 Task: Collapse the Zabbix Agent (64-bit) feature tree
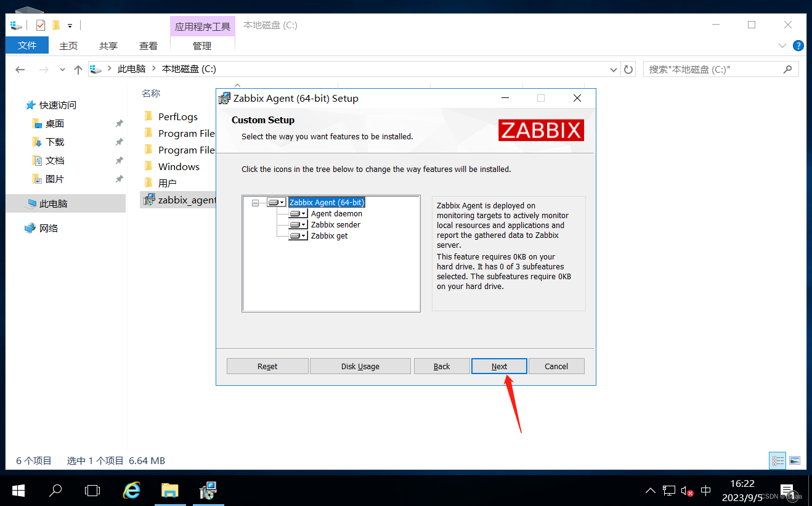coord(256,203)
